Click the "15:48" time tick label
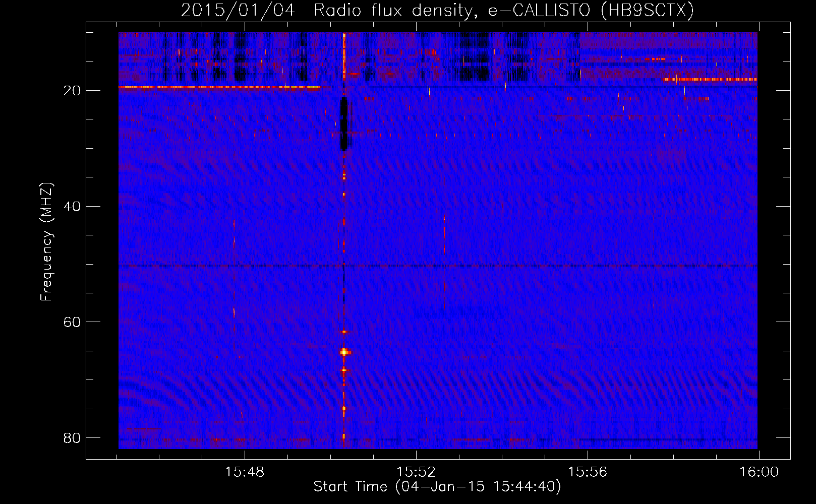This screenshot has width=816, height=504. point(245,472)
